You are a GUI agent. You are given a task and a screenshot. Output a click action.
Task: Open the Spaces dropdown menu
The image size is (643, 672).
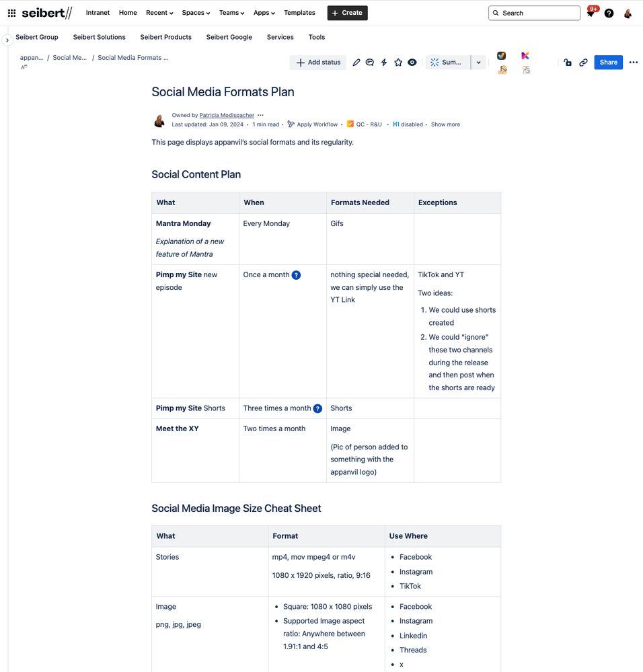196,13
